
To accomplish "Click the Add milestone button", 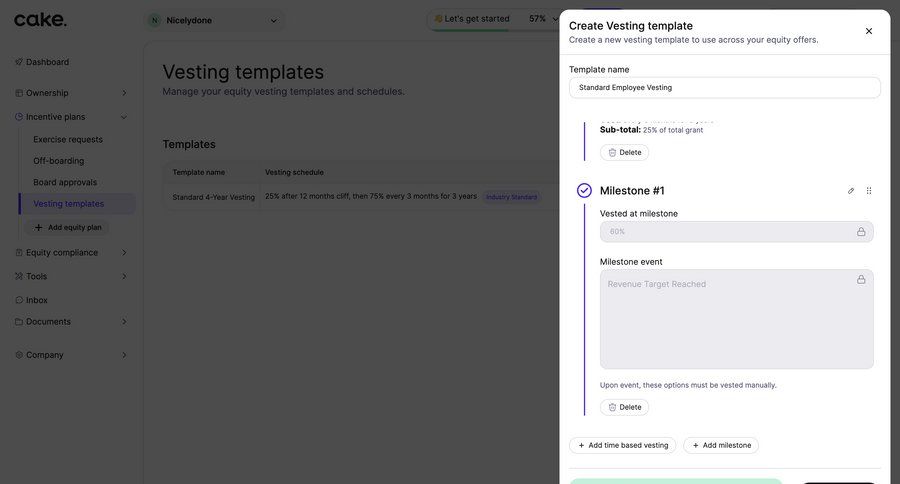I will (721, 445).
